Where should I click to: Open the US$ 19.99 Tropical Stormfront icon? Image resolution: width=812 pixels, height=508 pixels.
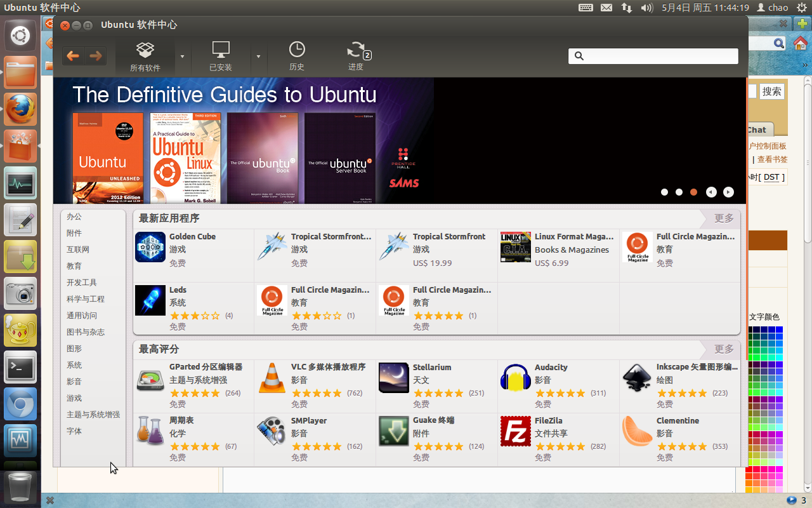point(394,247)
